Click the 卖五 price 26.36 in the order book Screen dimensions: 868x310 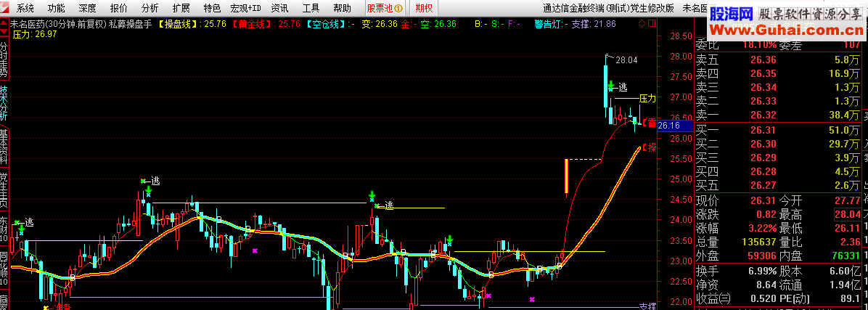pos(763,60)
